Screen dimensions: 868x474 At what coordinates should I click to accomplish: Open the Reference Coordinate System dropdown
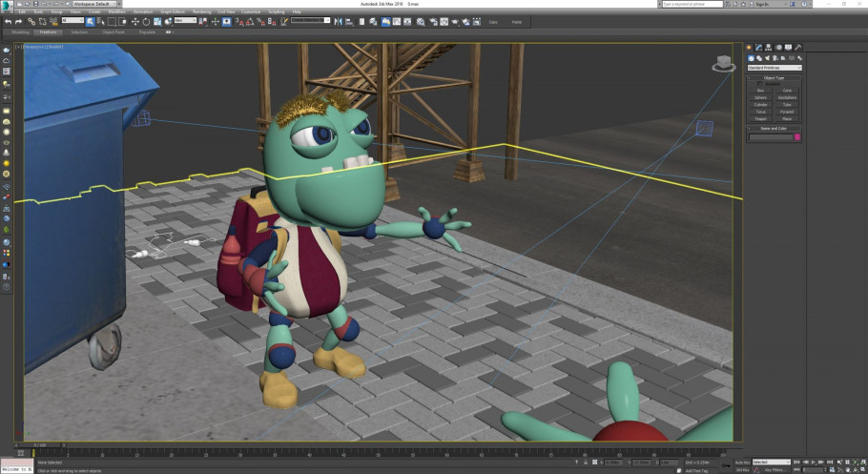(x=185, y=20)
